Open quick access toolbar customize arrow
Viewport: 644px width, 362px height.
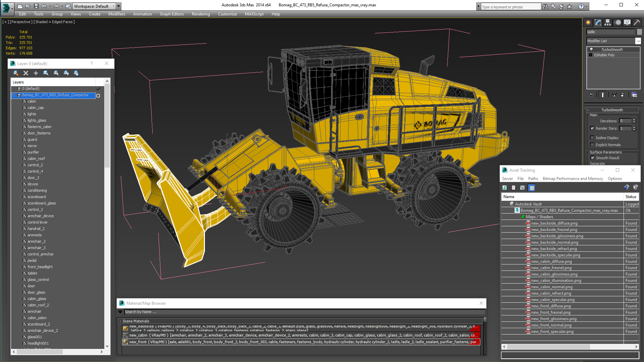(119, 6)
